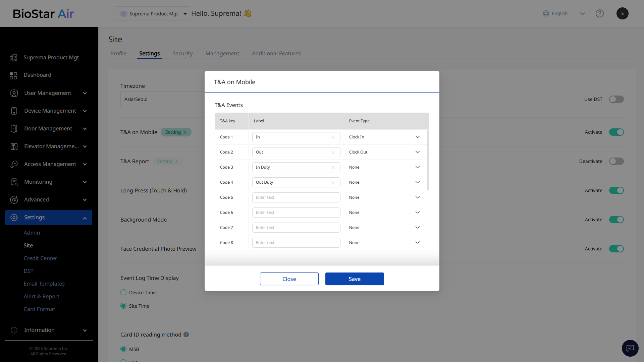The image size is (644, 362).
Task: Clear the 'In' label with X icon
Action: coord(333,137)
